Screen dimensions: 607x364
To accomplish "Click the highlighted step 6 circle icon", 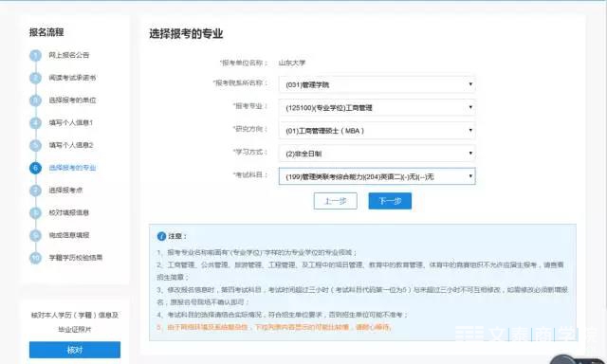I will (x=35, y=168).
